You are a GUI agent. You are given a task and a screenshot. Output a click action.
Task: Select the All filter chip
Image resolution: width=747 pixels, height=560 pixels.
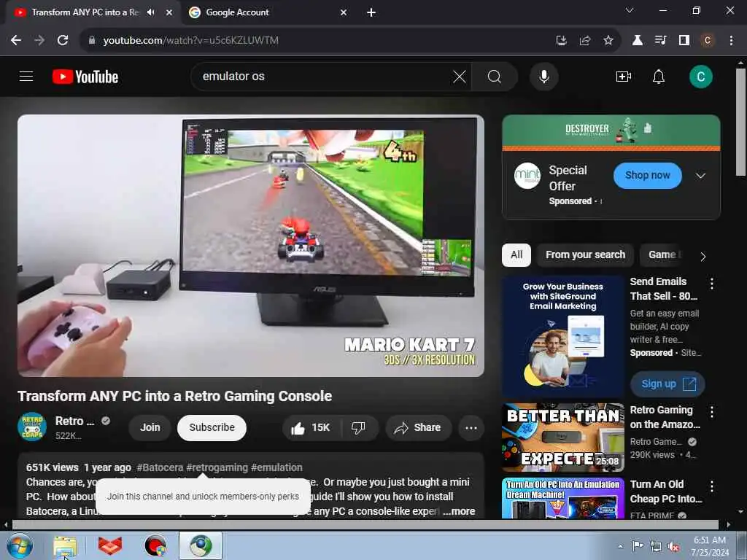pos(516,254)
